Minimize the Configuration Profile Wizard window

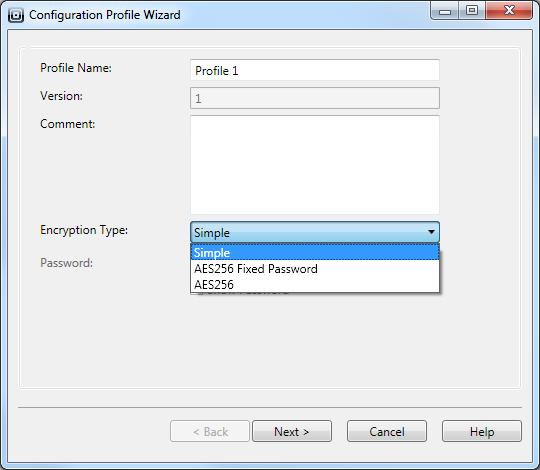[445, 11]
